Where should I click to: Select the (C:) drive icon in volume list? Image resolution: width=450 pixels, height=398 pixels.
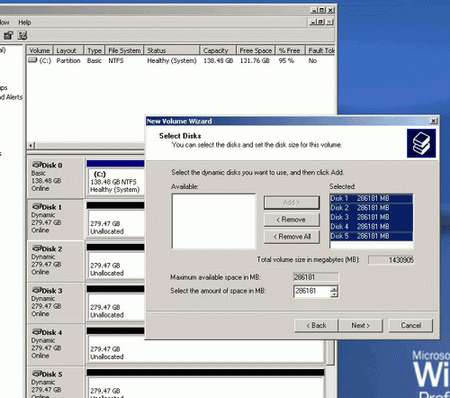pos(32,60)
